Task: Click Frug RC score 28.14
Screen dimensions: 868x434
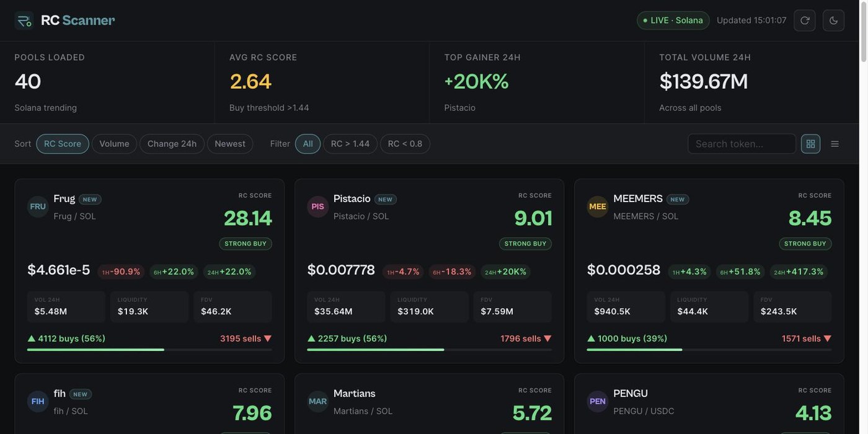Action: click(248, 218)
